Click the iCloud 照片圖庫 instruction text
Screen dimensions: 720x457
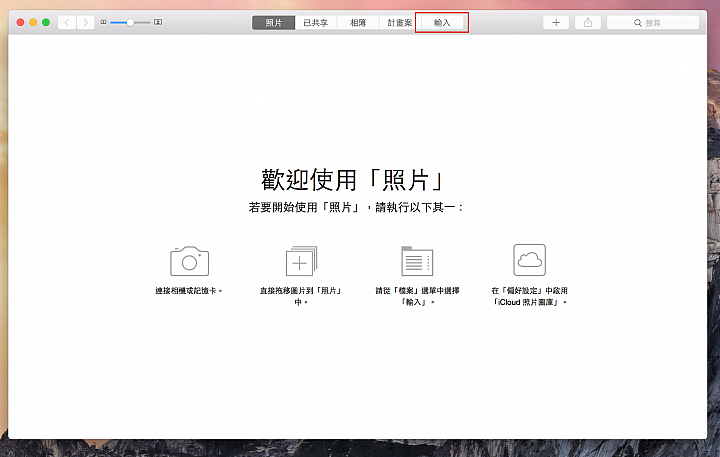tap(529, 296)
